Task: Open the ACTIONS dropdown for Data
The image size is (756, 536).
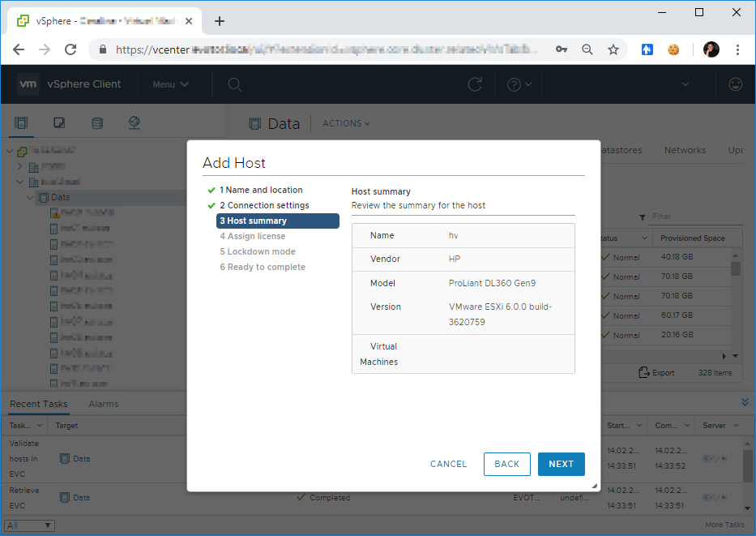Action: pos(346,123)
